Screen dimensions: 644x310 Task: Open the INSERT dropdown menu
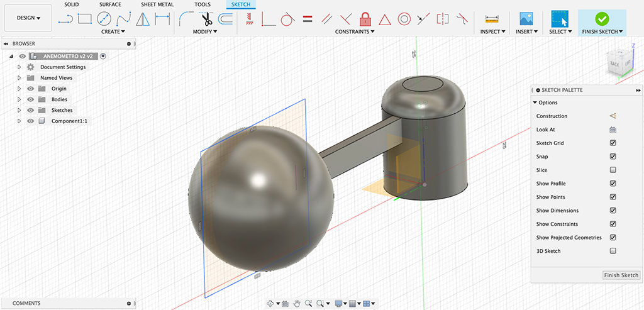[x=527, y=31]
